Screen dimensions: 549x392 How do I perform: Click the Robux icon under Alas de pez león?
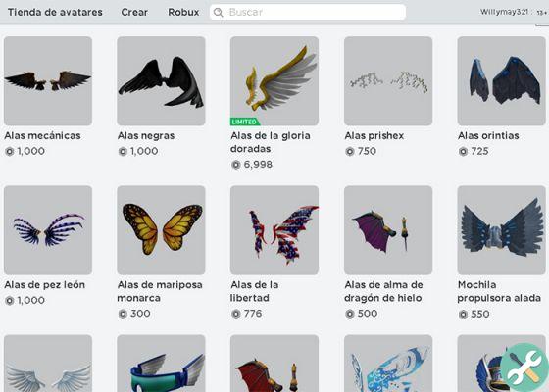point(10,300)
